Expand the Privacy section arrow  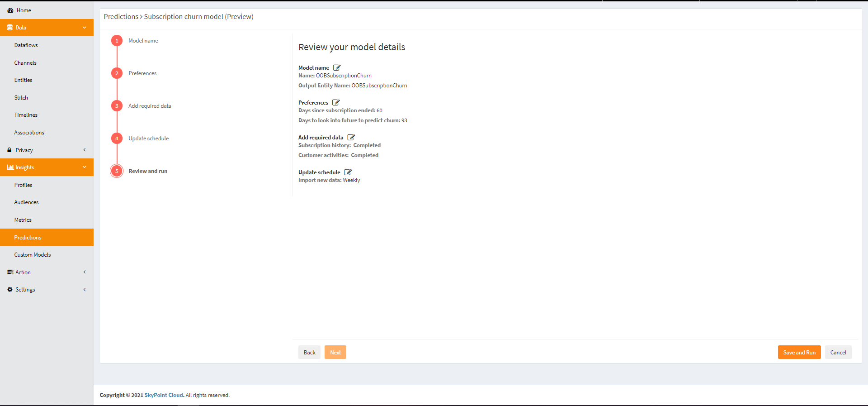(85, 150)
